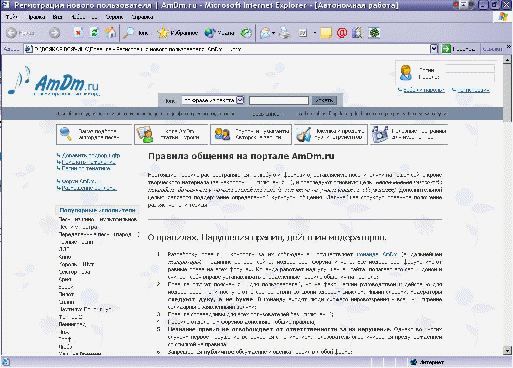Open the Правка menu
Screen dimensions: 513x368
36,17
